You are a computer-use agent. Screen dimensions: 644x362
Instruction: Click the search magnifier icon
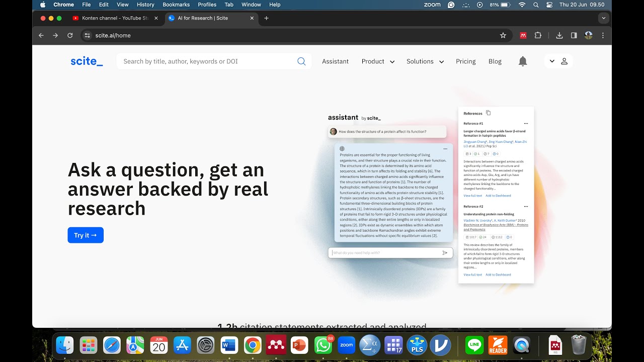301,61
